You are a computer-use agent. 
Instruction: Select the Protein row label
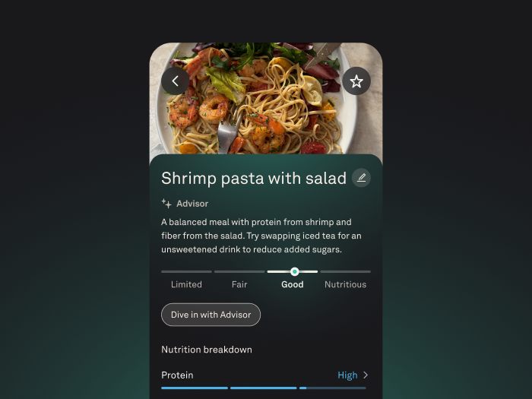(x=177, y=375)
